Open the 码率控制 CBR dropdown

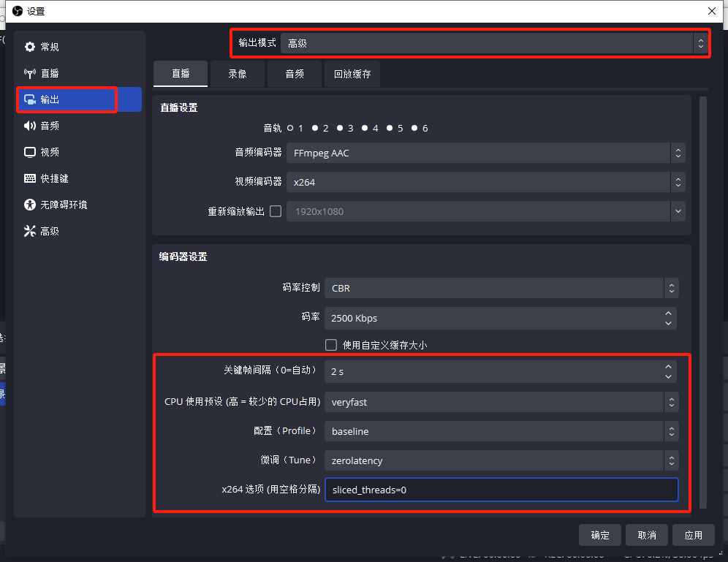coord(501,288)
